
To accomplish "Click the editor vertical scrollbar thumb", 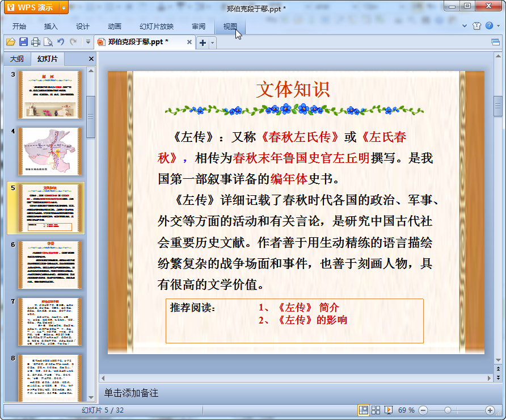I will [x=498, y=106].
